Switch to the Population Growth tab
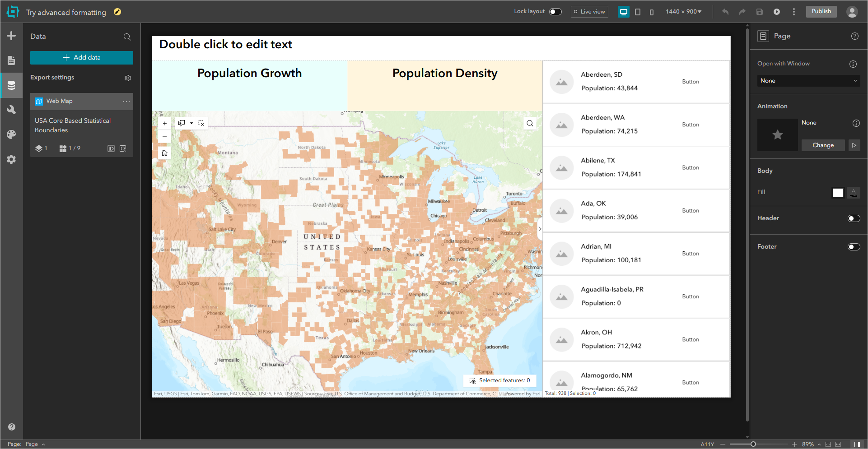This screenshot has height=449, width=868. (250, 74)
